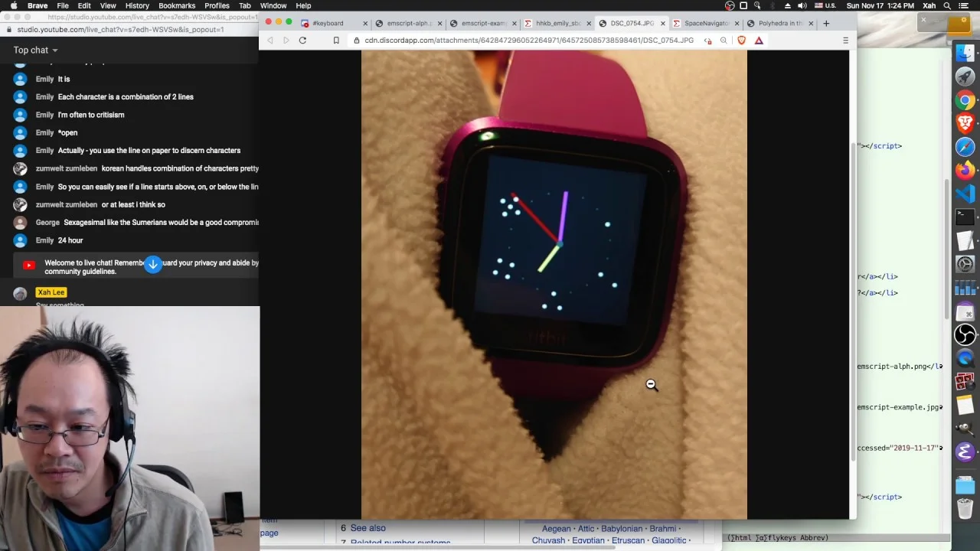
Task: Close the DSC_0754.JPG tab
Action: 663,23
